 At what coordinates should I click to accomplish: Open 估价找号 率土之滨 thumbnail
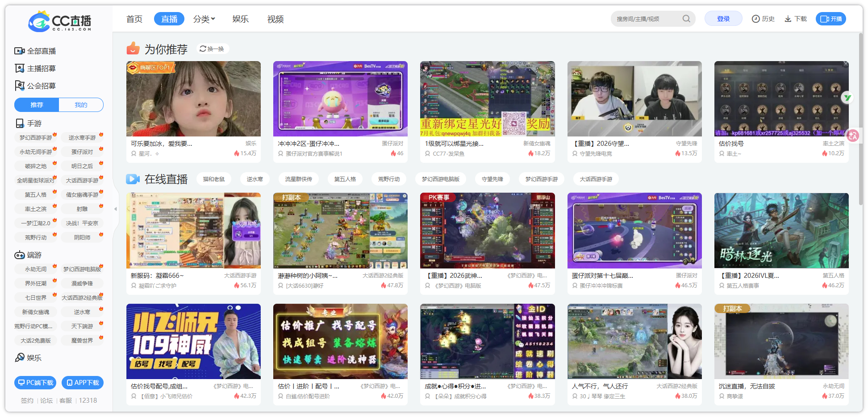click(x=781, y=99)
